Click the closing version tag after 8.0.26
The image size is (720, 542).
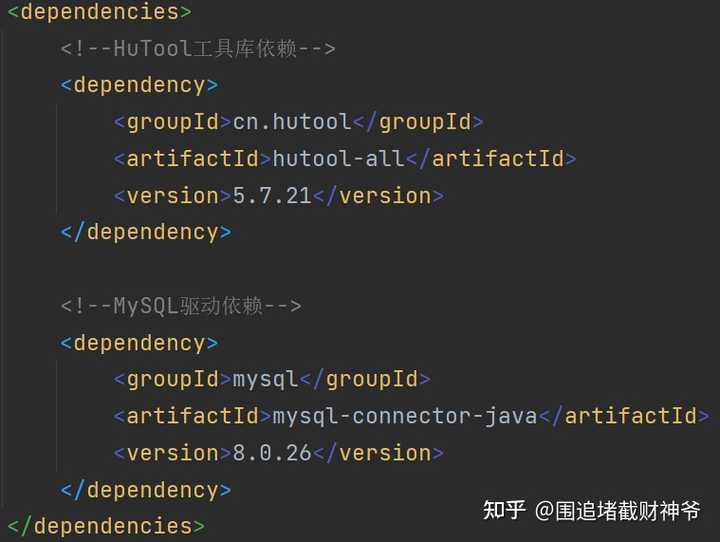tap(379, 453)
